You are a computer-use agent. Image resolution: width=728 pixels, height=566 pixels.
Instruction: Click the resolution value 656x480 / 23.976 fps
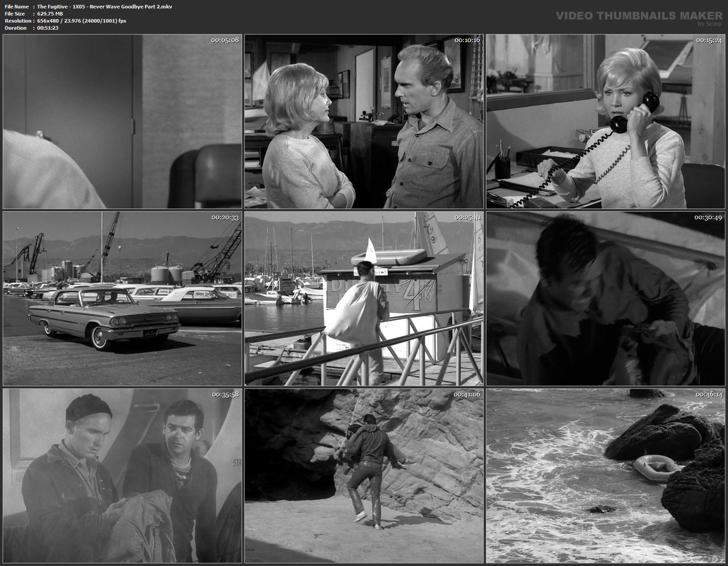tap(81, 21)
